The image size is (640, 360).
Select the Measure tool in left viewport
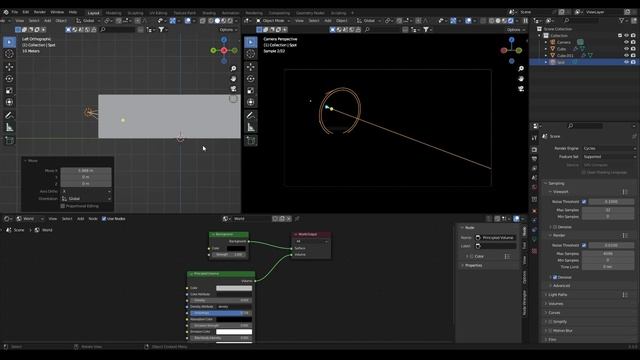[9, 128]
